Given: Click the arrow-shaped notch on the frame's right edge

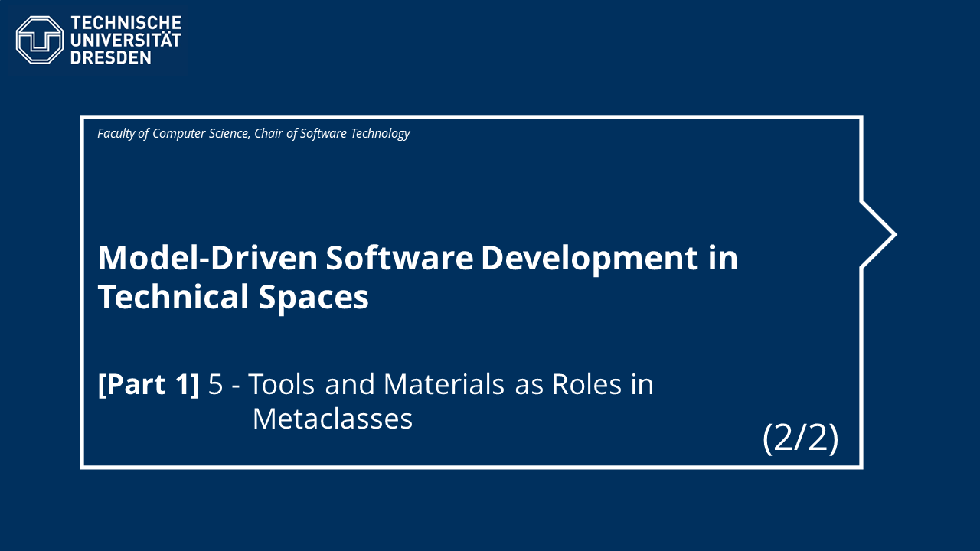Looking at the screenshot, I should pyautogui.click(x=879, y=234).
